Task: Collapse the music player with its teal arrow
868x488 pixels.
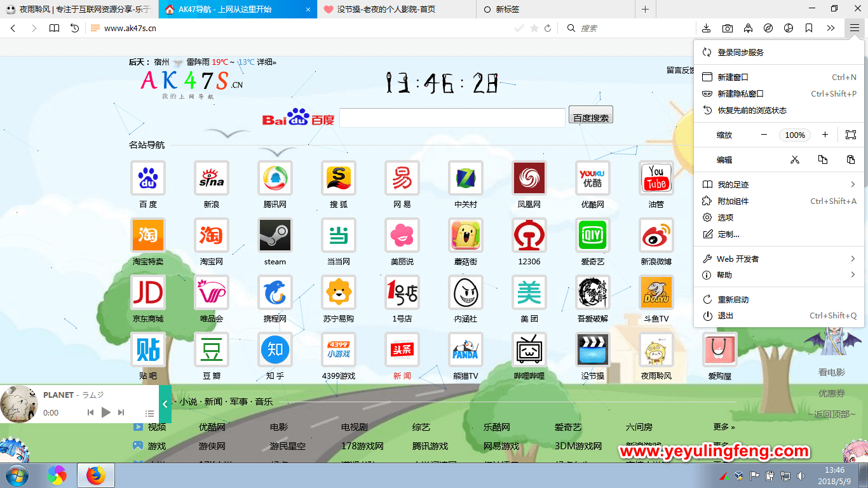Action: tap(165, 404)
